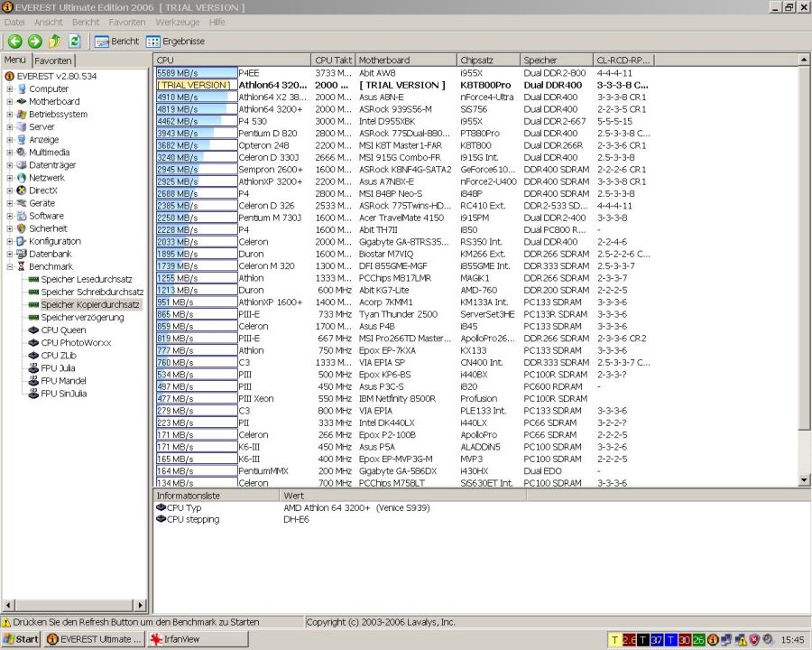Expand the Software tree node

[x=9, y=216]
